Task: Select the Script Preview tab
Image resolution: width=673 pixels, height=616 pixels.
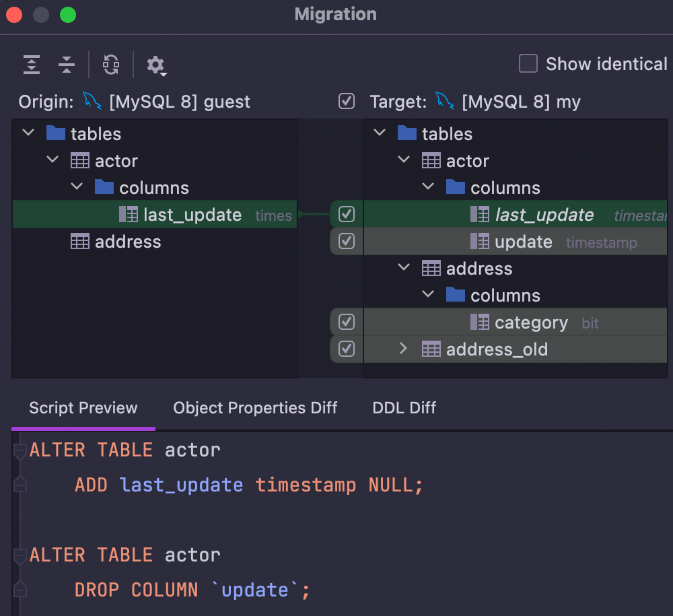Action: (x=83, y=407)
